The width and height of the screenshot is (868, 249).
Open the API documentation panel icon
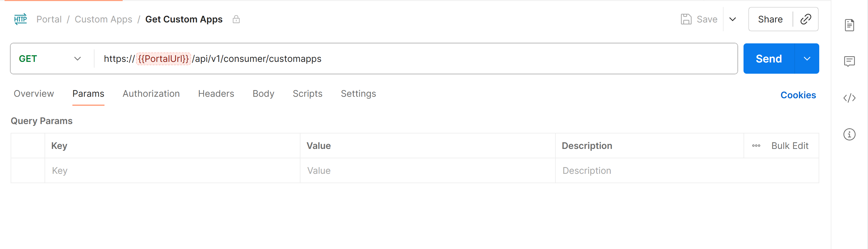[850, 25]
